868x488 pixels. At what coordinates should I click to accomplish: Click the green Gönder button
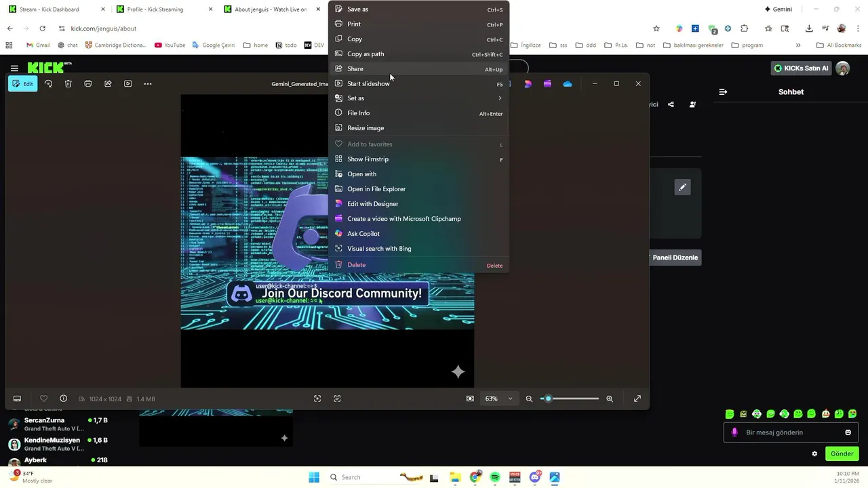click(x=842, y=454)
